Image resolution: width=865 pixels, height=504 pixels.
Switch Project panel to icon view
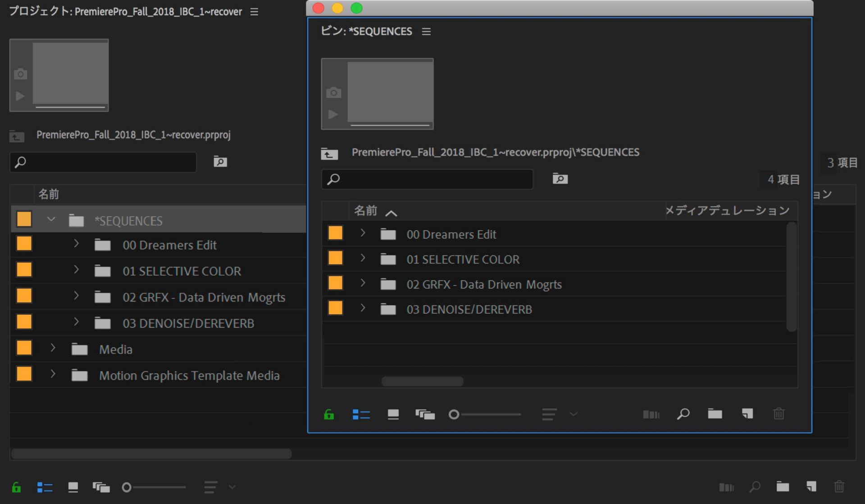73,487
